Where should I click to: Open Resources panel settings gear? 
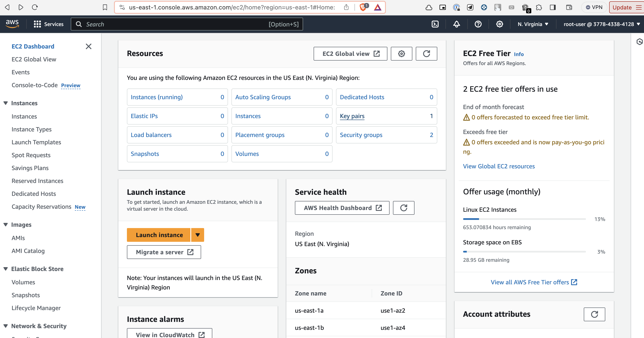pos(401,54)
